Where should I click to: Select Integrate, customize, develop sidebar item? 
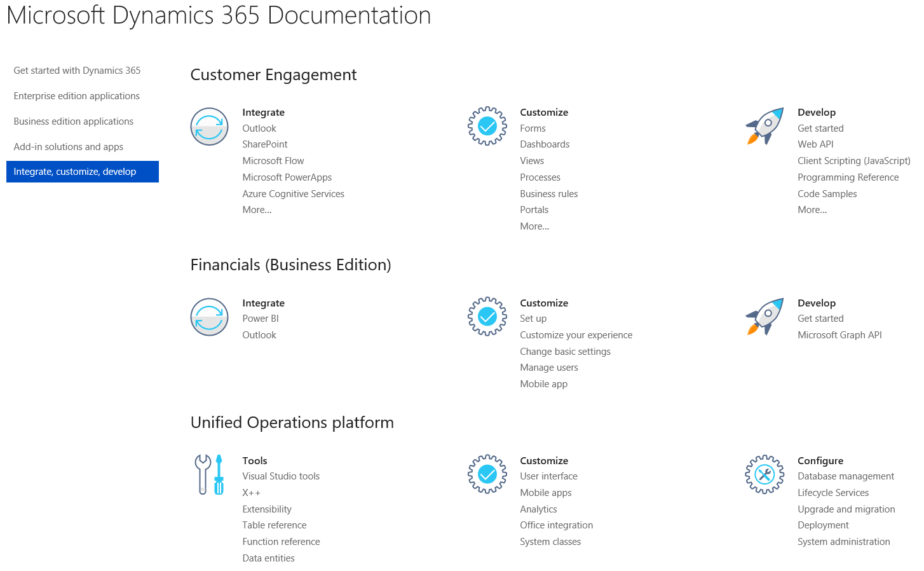click(75, 172)
